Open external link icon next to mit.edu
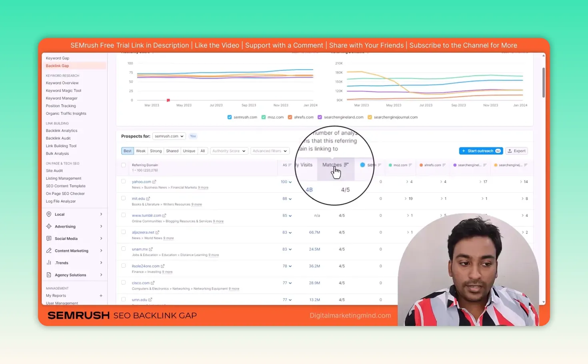This screenshot has height=364, width=588. tap(148, 198)
